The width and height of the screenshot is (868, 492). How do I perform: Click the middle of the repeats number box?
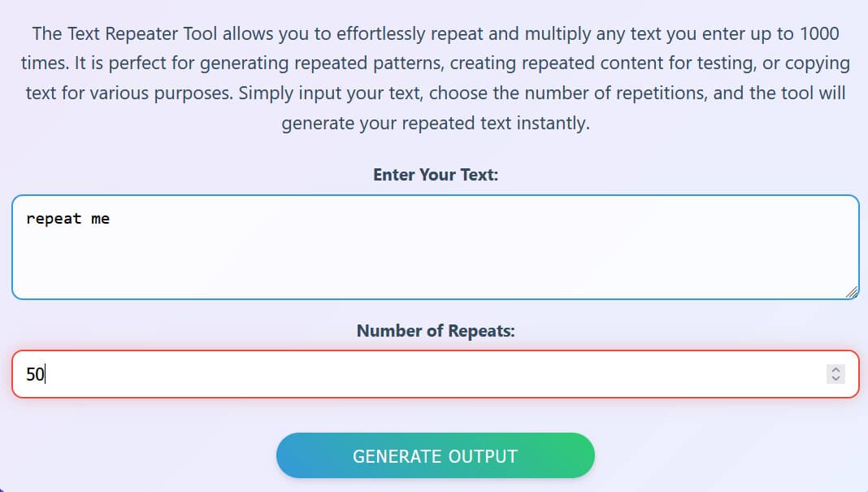(435, 374)
